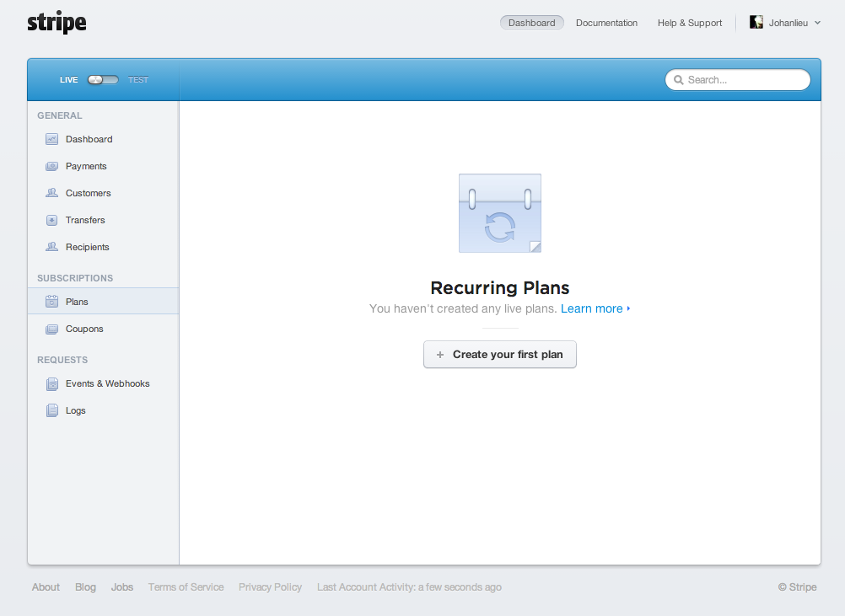Click the Plans calendar icon in sidebar
The image size is (845, 616).
click(x=51, y=302)
